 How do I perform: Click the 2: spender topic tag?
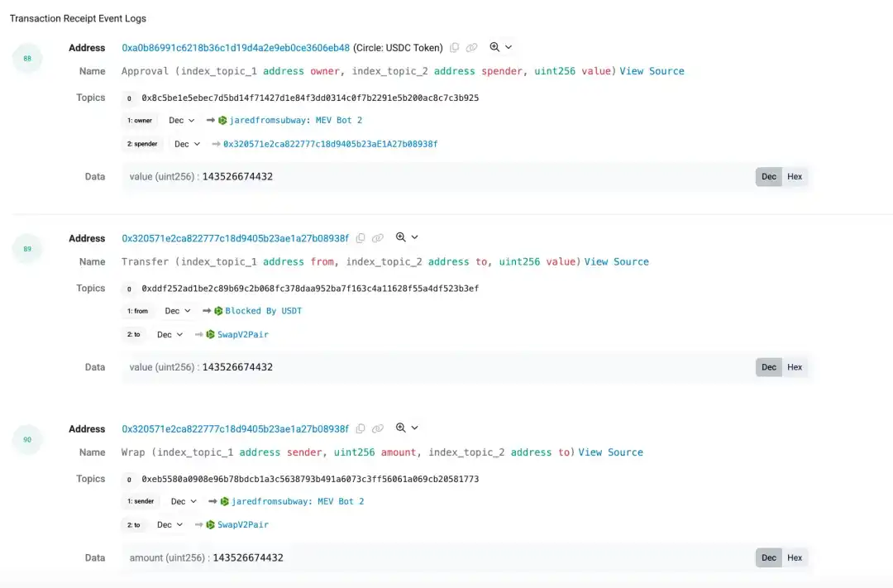point(142,144)
